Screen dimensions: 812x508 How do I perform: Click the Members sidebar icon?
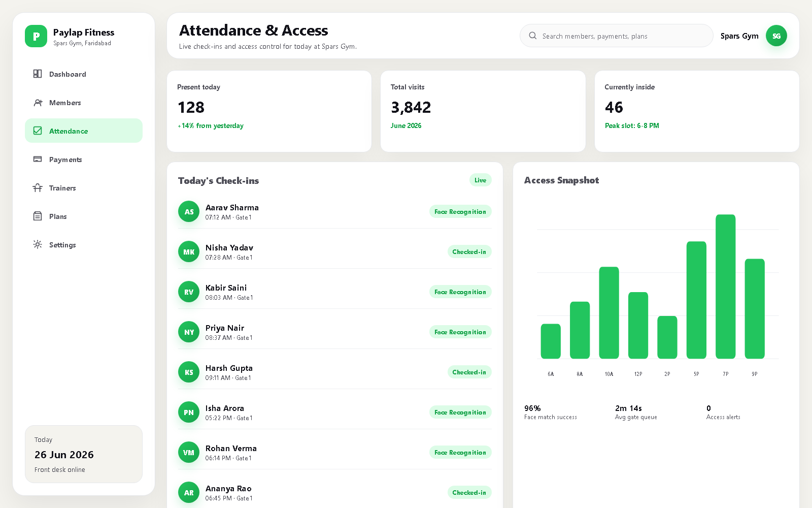coord(38,102)
